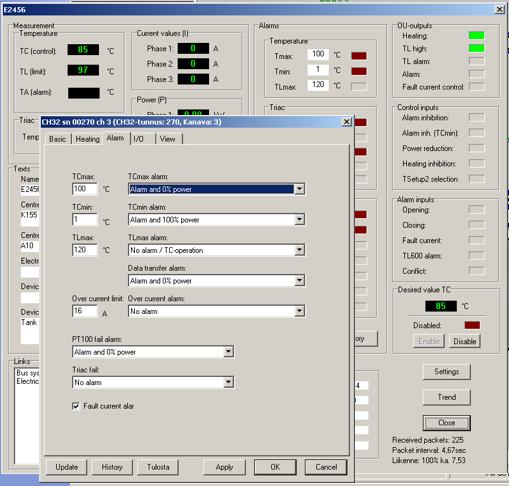This screenshot has width=509, height=486.
Task: Click the Disable desired value button
Action: coord(465,341)
